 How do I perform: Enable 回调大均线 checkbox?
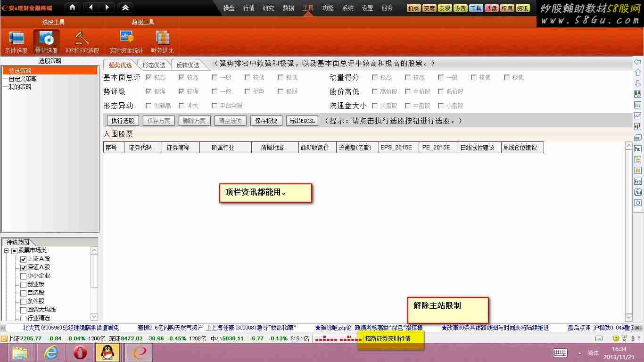23,310
